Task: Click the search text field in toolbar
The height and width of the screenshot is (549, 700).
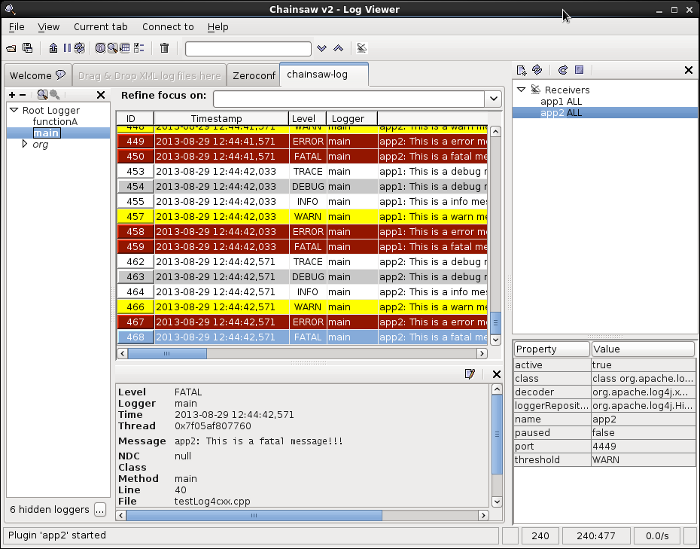Action: (x=248, y=48)
